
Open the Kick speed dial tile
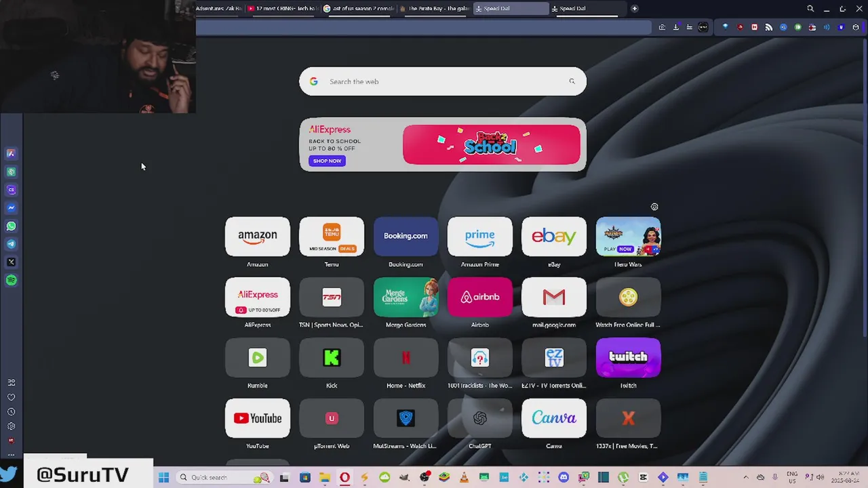pyautogui.click(x=332, y=357)
